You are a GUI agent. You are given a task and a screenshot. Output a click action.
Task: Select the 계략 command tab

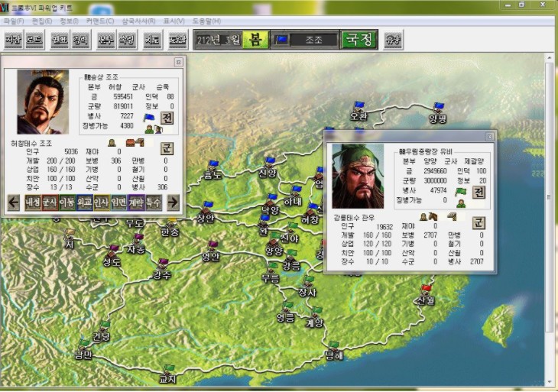[x=136, y=202]
